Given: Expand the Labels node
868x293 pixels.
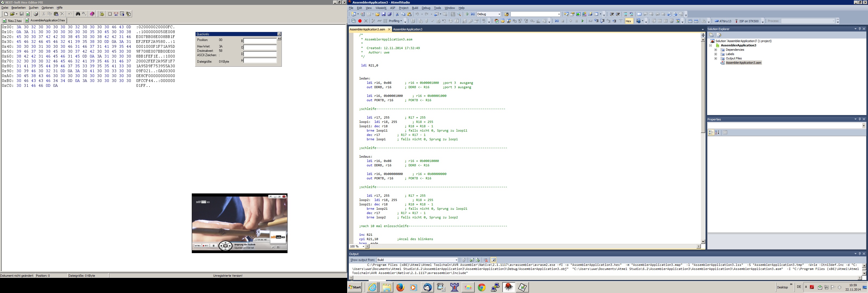Looking at the screenshot, I should click(x=716, y=54).
